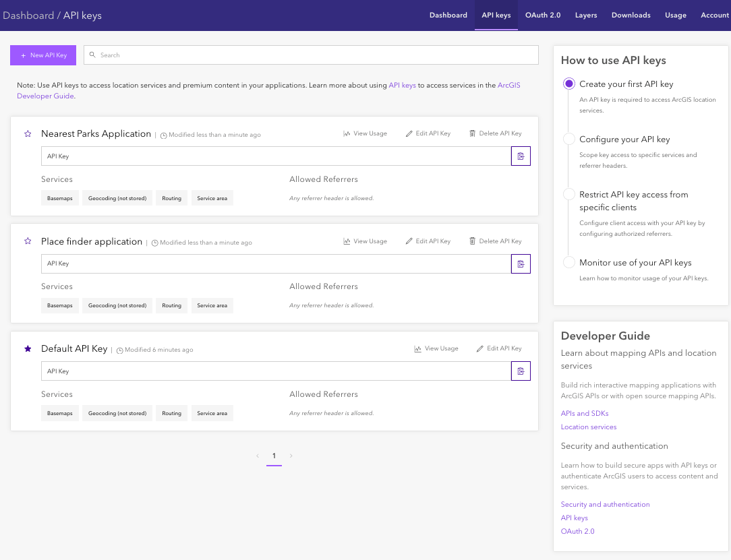Copy the Nearest Parks Application API key

[x=521, y=156]
